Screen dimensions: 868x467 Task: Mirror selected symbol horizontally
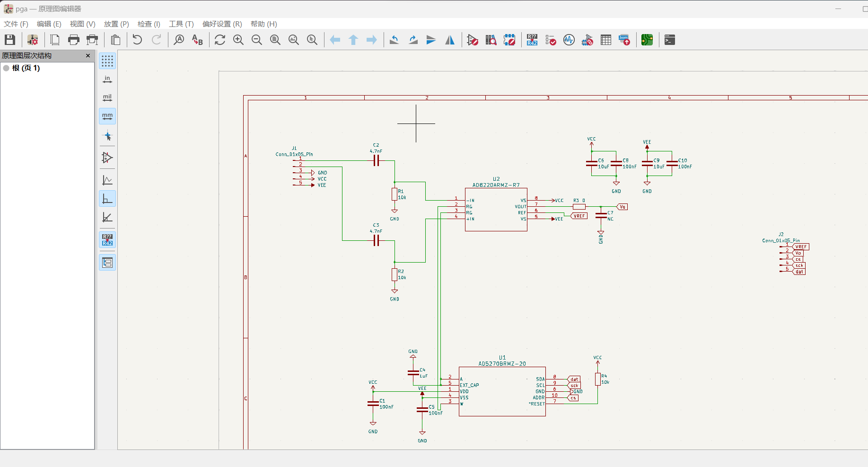[x=449, y=40]
